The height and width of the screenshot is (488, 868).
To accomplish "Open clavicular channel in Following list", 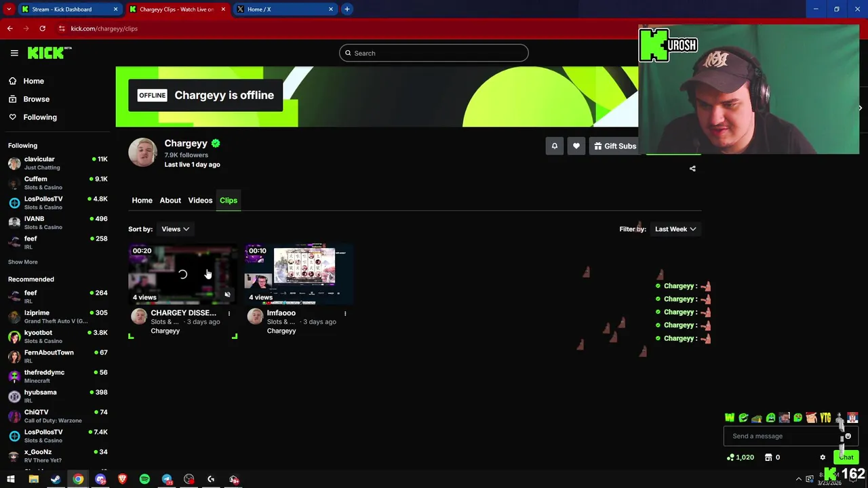I will (58, 163).
